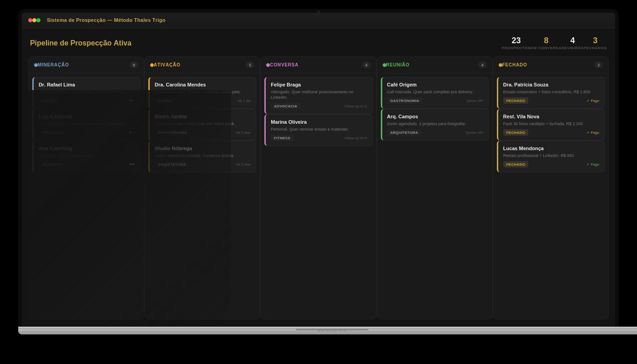
Task: Click the gold dot beside Fechado header
Action: pyautogui.click(x=500, y=65)
